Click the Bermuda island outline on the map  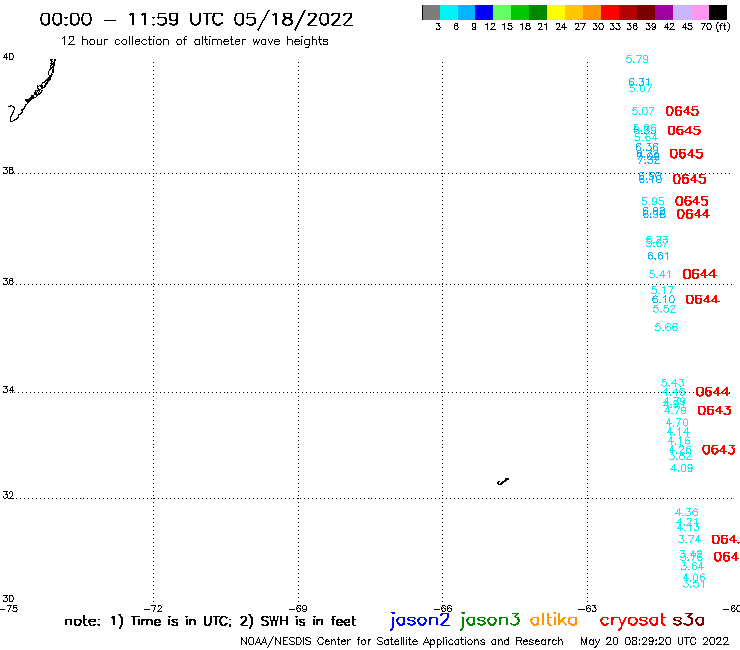pyautogui.click(x=503, y=481)
